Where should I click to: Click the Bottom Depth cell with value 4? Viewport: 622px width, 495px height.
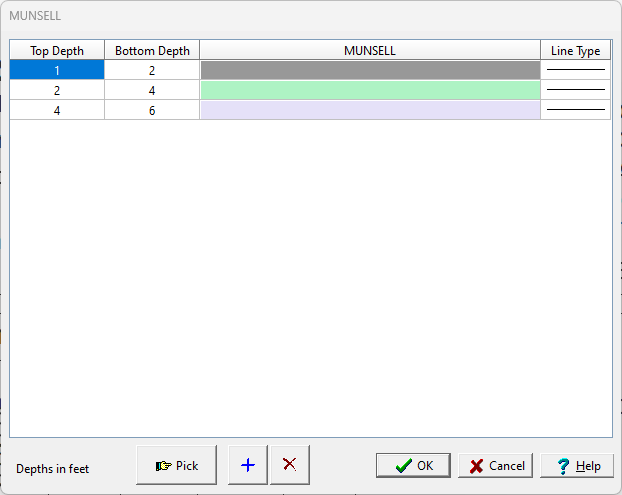coord(152,90)
